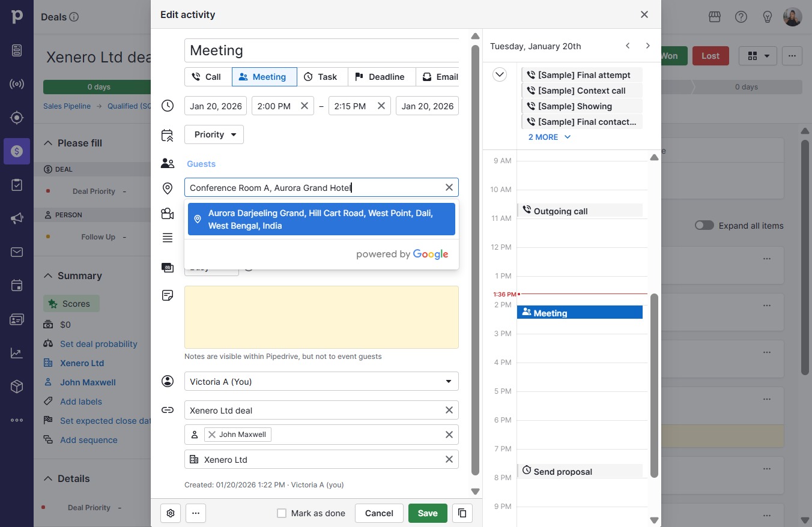Remove John Maxwell person chip
The height and width of the screenshot is (527, 812).
point(212,435)
